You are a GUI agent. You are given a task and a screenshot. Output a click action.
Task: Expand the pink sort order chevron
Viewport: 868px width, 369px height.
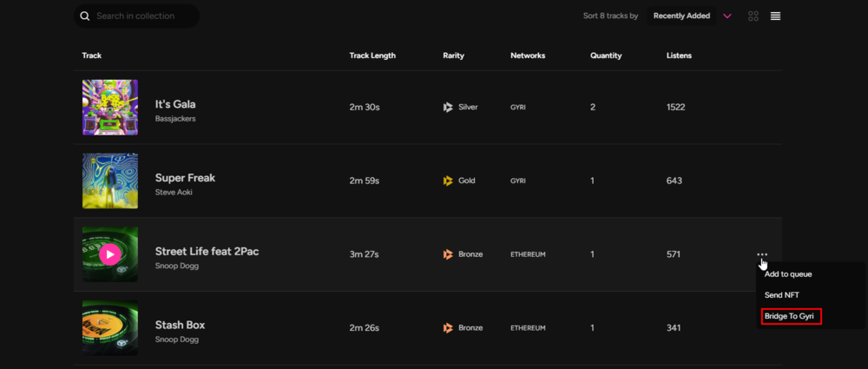pyautogui.click(x=727, y=16)
